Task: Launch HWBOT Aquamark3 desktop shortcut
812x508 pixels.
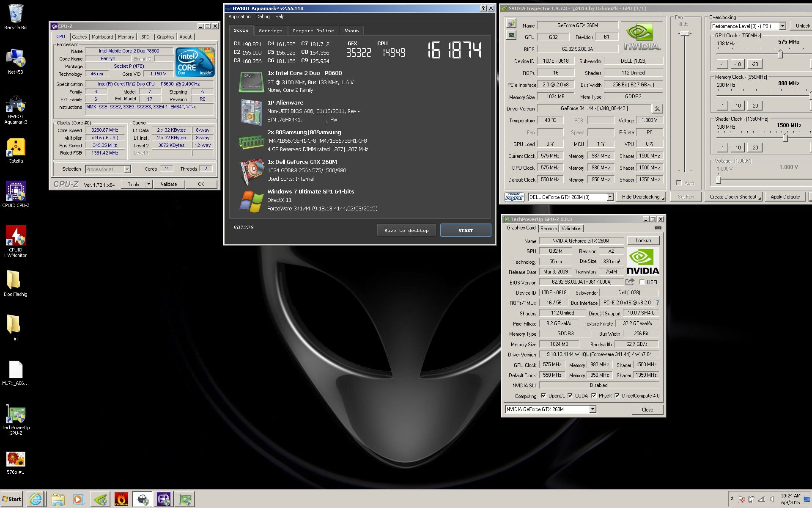Action: (16, 109)
